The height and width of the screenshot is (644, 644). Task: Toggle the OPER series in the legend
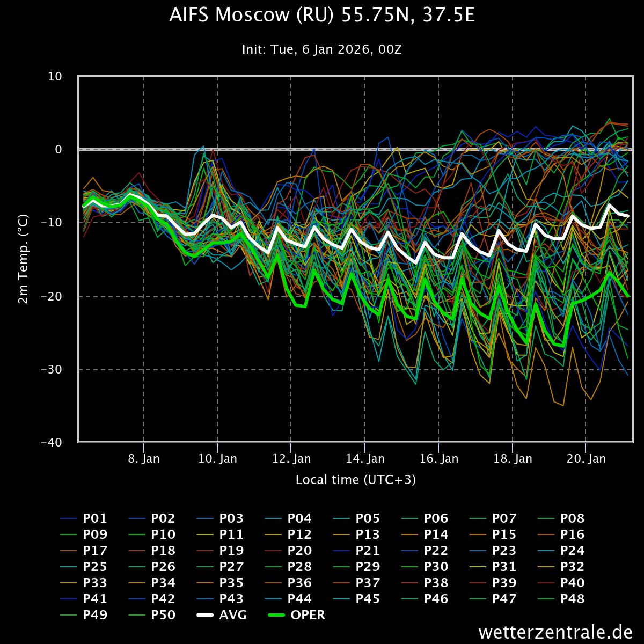click(x=308, y=615)
